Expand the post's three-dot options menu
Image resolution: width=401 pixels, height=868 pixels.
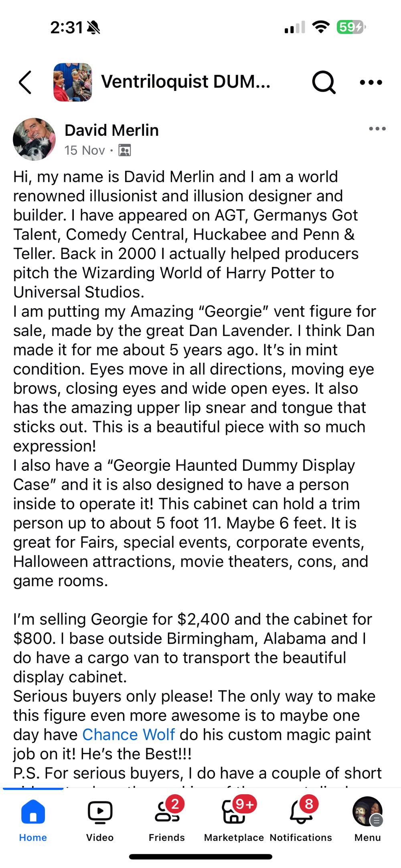[377, 129]
